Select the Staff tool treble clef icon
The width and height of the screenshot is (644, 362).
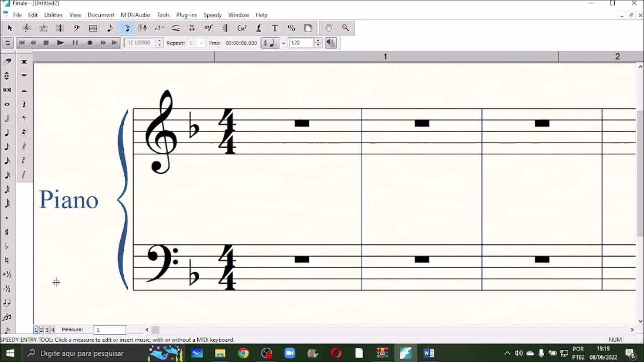[x=27, y=28]
